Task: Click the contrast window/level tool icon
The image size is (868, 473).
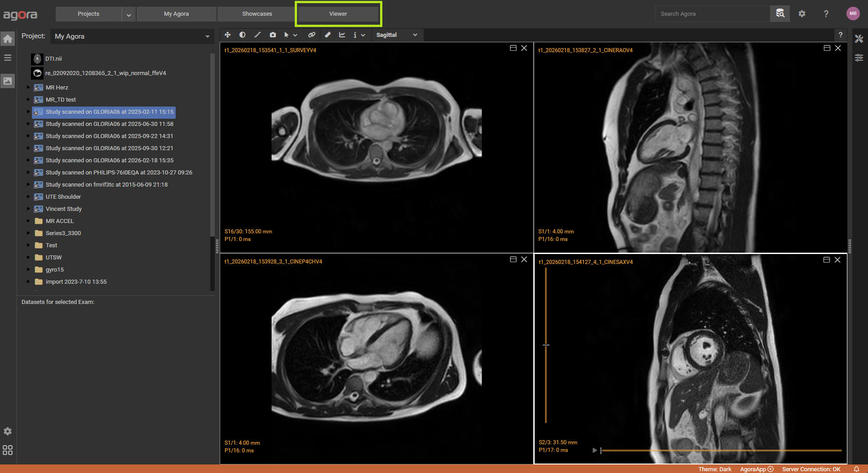Action: coord(242,35)
